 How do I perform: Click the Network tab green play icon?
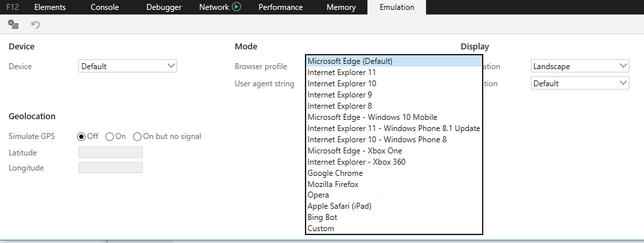click(236, 7)
